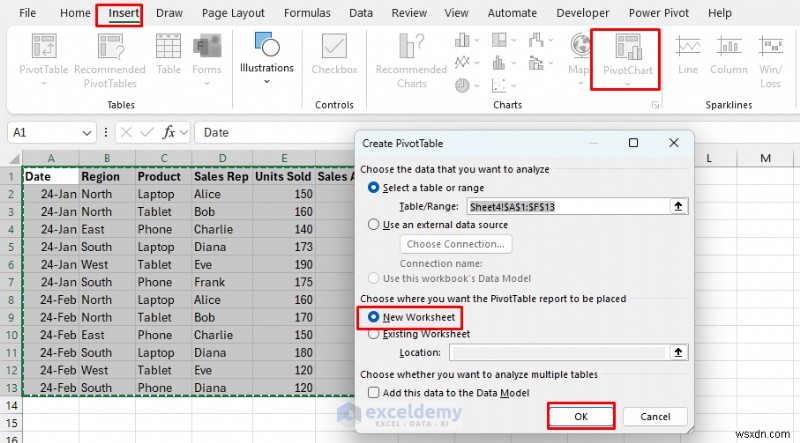Expand the formula bar fx dropdown chevron

tap(184, 133)
